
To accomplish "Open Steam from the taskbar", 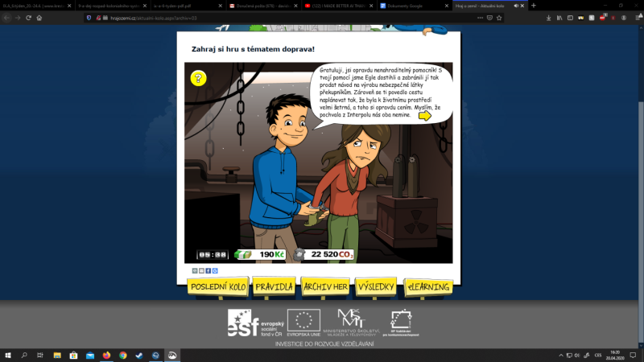I will (139, 356).
